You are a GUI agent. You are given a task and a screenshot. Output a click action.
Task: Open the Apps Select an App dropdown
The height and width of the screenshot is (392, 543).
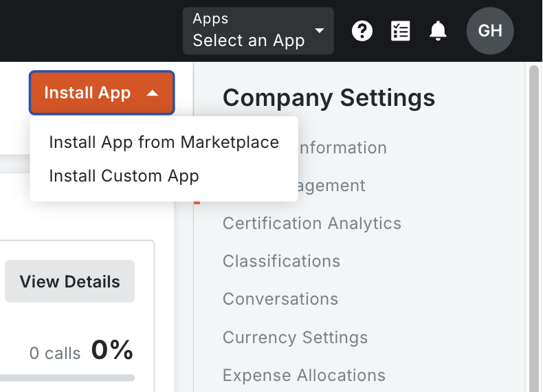tap(258, 31)
